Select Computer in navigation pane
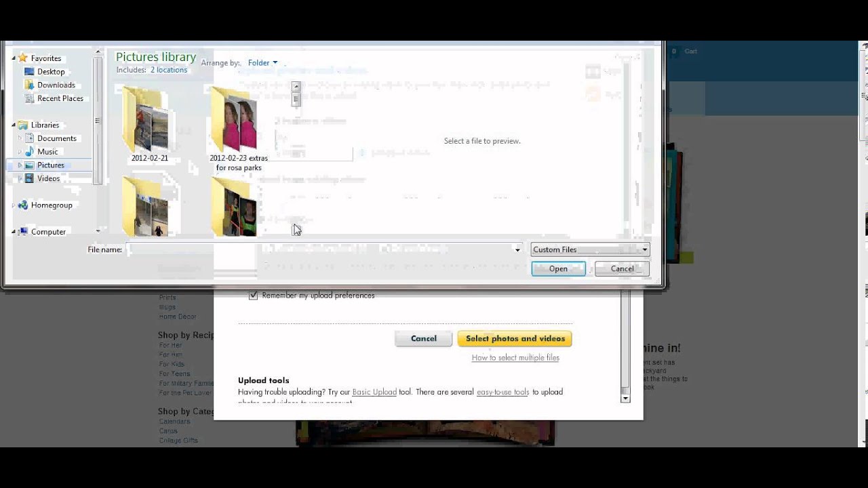The width and height of the screenshot is (868, 488). (x=48, y=232)
